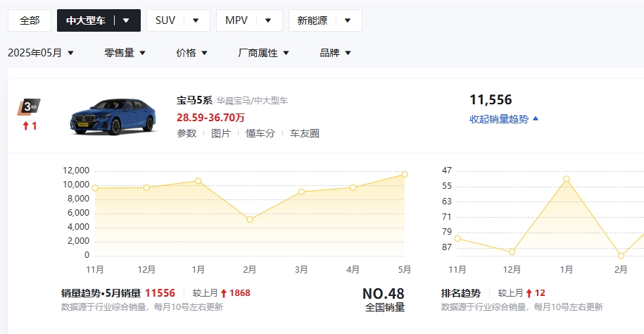Collapse the sales trend via 收起销量趋势

pos(504,119)
